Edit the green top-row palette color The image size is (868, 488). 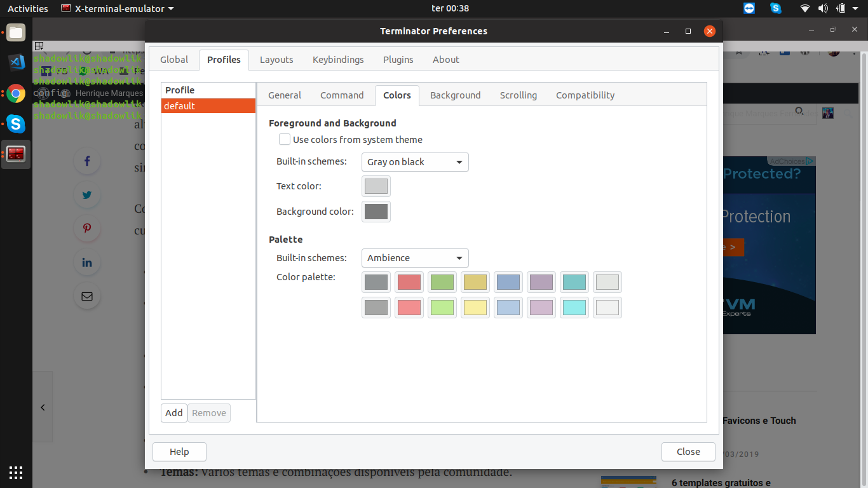[x=442, y=282]
